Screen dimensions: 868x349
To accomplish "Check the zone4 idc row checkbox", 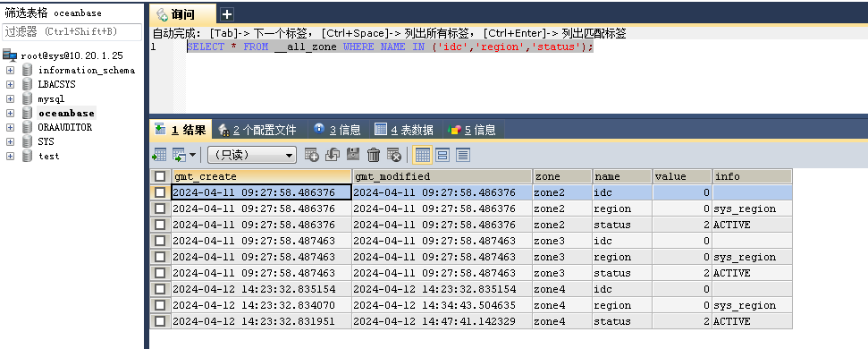I will [160, 289].
